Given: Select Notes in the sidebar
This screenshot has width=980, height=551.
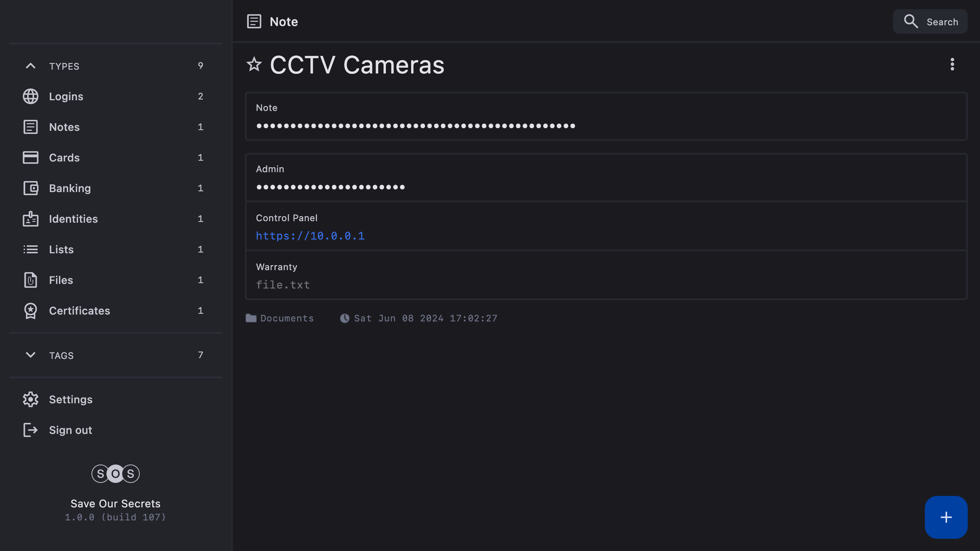Looking at the screenshot, I should click(64, 127).
